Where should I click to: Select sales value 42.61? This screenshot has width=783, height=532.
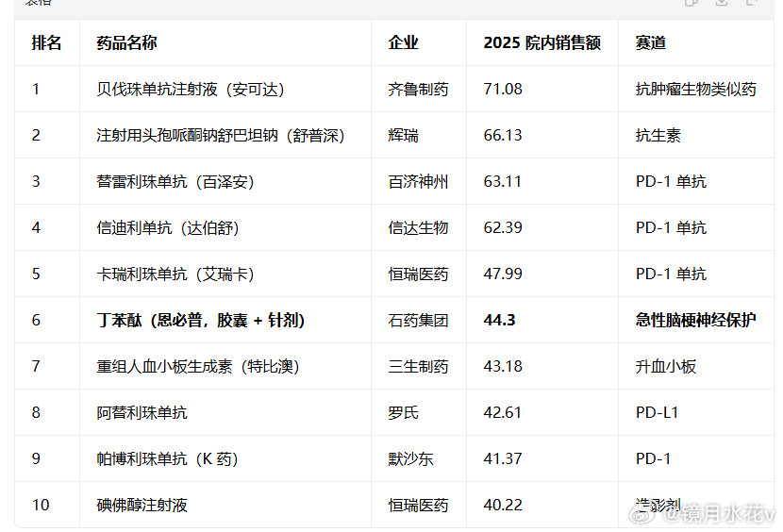click(503, 413)
